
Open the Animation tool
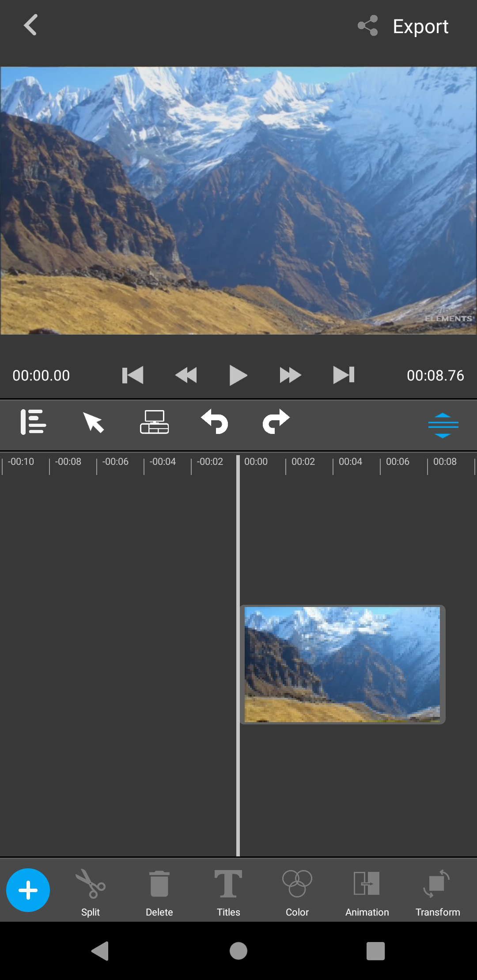pos(367,893)
